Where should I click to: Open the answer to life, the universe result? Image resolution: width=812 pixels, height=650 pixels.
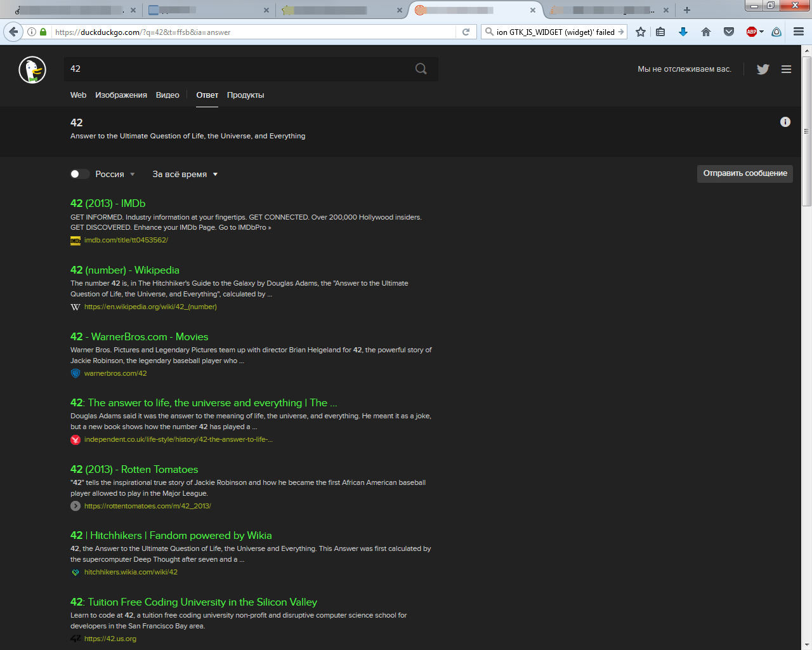(204, 402)
